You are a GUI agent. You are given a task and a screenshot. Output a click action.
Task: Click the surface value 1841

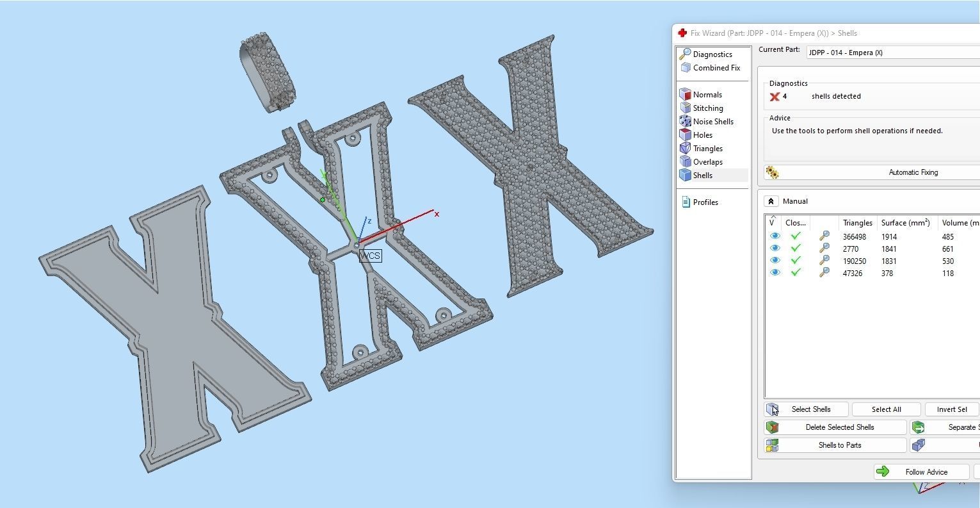coord(889,249)
